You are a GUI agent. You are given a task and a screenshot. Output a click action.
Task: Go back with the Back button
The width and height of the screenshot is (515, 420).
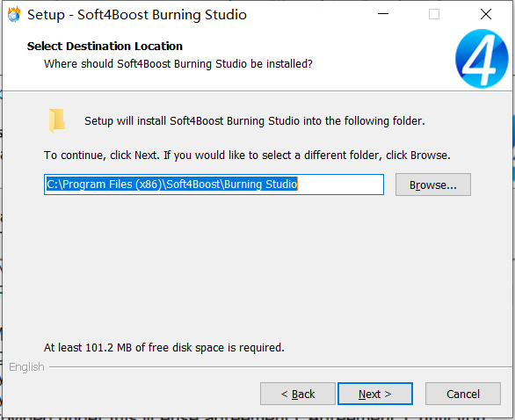(298, 394)
